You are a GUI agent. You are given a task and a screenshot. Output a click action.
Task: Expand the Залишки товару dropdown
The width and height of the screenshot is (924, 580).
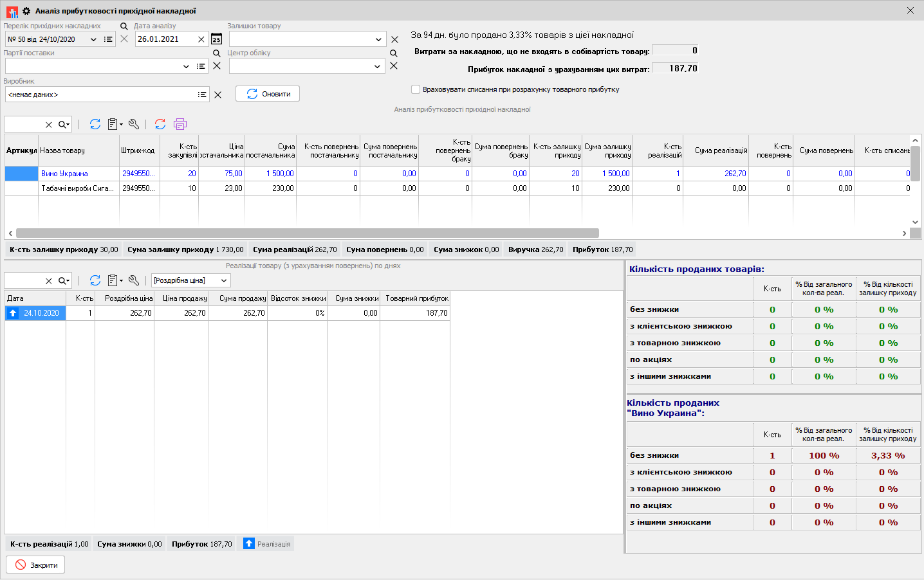[x=378, y=39]
